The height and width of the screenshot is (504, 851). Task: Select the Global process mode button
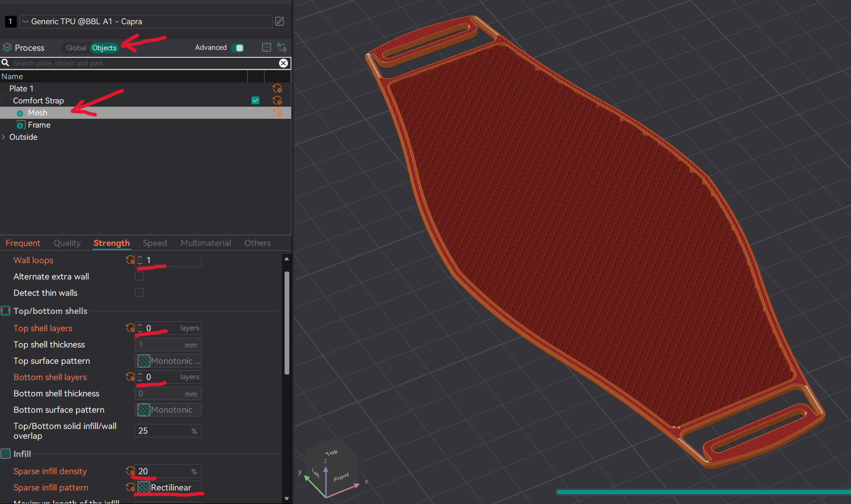click(75, 48)
